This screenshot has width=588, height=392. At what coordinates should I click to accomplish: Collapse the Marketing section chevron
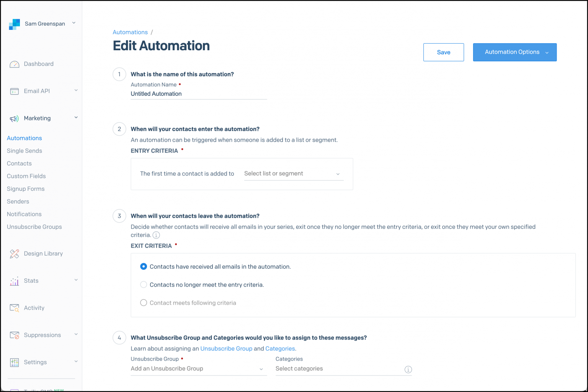pyautogui.click(x=76, y=118)
